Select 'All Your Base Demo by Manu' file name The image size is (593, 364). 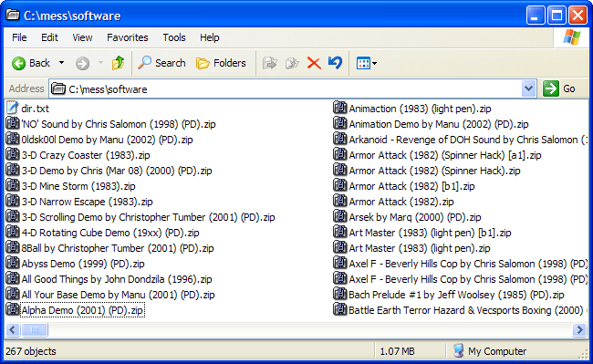coord(118,295)
